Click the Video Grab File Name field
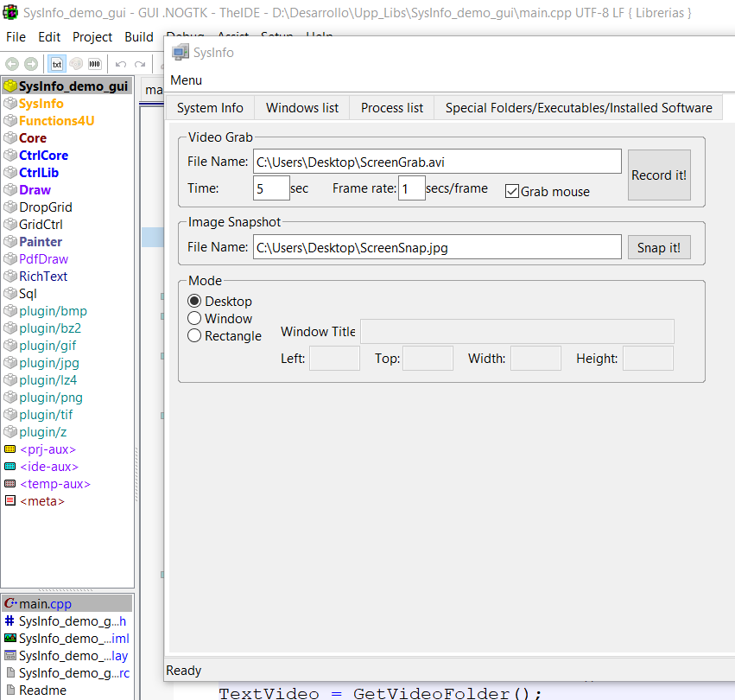The height and width of the screenshot is (700, 735). [436, 162]
